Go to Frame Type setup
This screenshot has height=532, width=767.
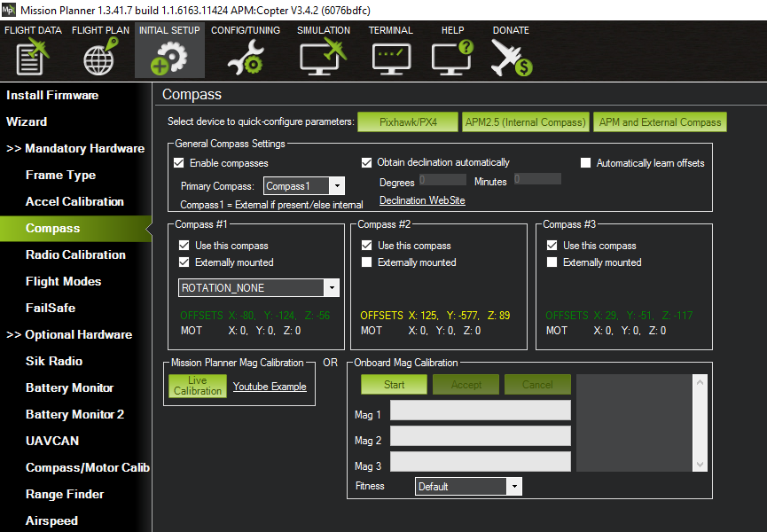point(60,175)
